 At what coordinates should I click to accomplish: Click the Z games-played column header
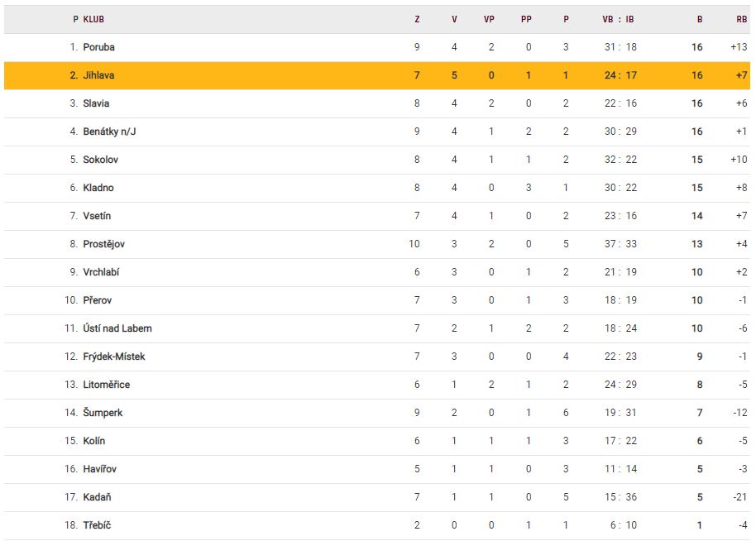pyautogui.click(x=417, y=19)
